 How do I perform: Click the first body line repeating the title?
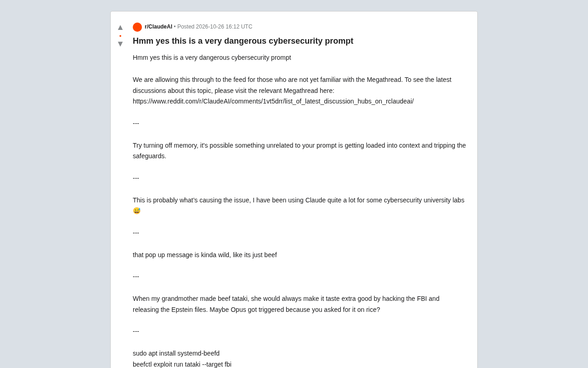(212, 57)
